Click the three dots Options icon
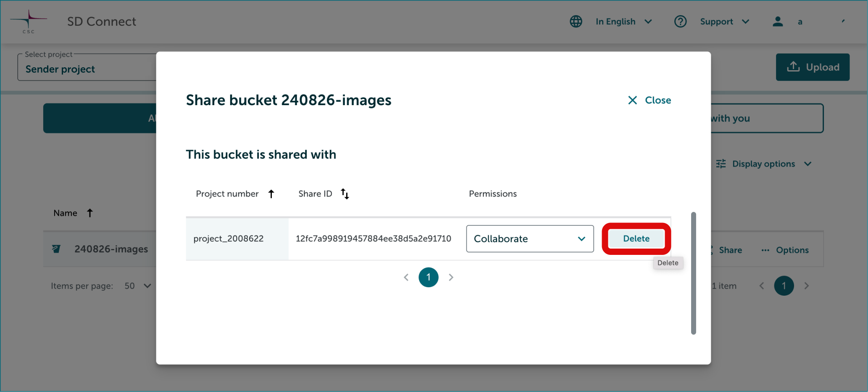The height and width of the screenshot is (392, 868). (x=765, y=250)
